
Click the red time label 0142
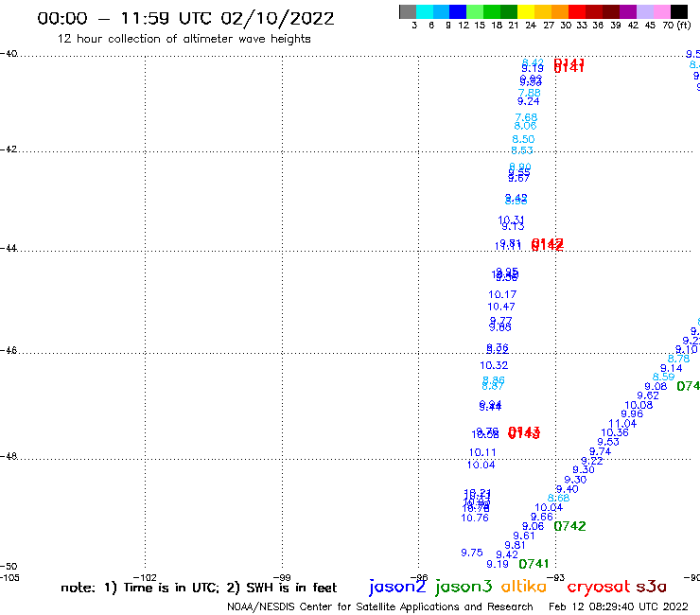pos(548,244)
